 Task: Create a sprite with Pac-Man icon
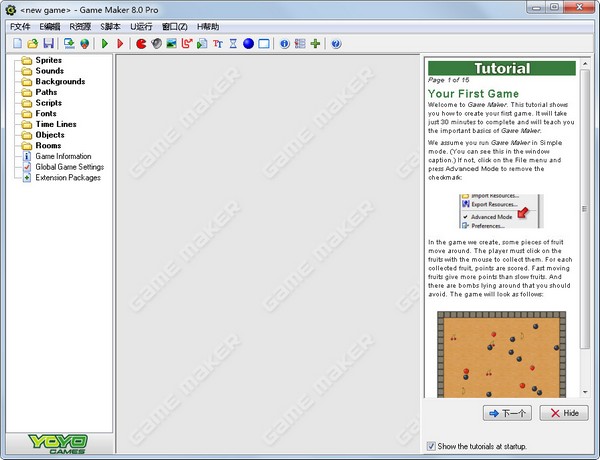tap(141, 44)
